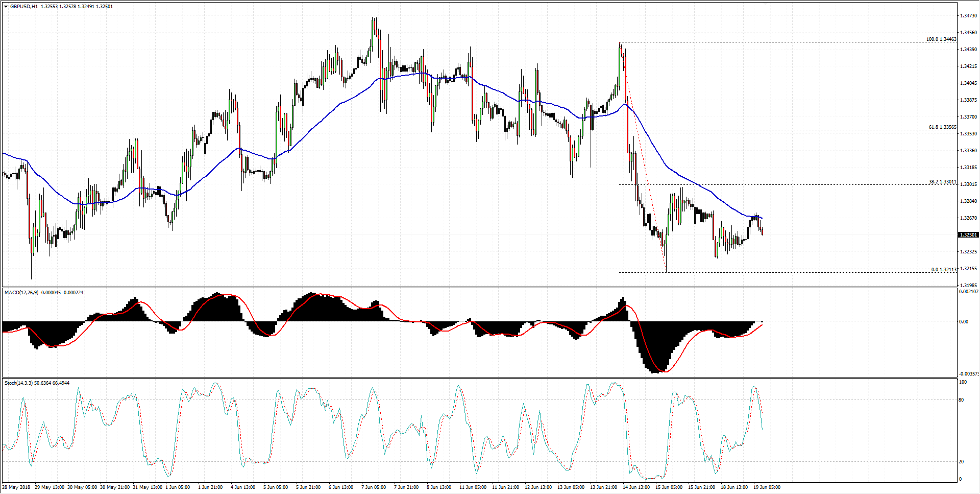Click the MACD(12,26,9) indicator label

pos(21,293)
